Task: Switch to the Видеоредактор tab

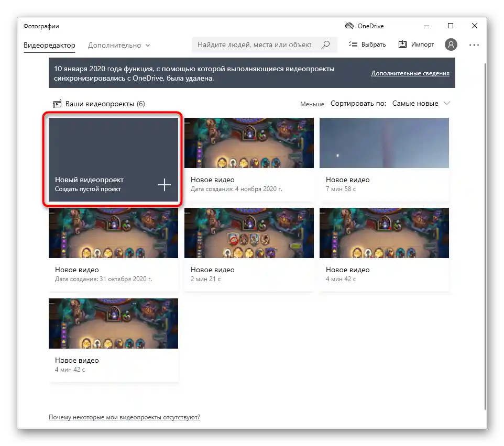Action: tap(49, 45)
